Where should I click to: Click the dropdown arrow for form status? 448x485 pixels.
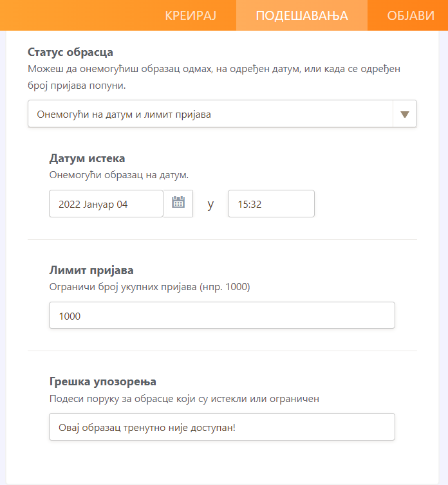coord(405,114)
